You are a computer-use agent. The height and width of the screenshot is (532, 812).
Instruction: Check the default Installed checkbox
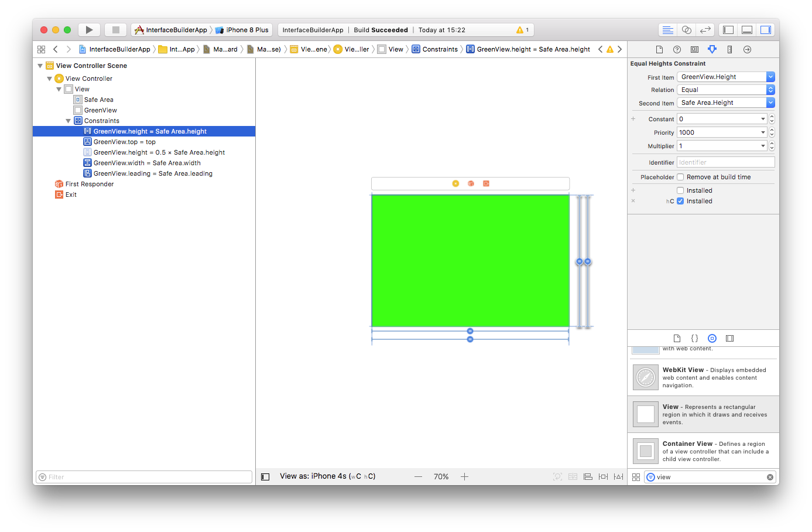(x=680, y=190)
